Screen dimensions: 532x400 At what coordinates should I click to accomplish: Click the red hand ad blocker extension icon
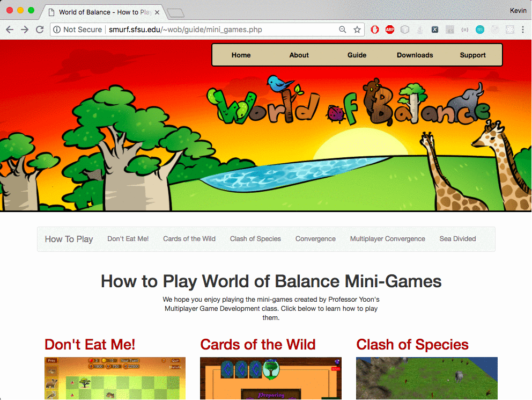point(375,30)
